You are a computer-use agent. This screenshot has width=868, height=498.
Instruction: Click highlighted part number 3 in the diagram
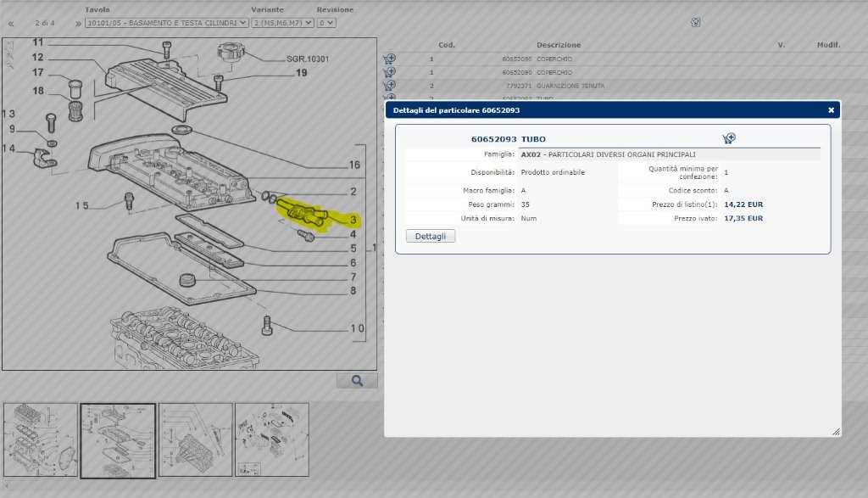click(x=355, y=220)
